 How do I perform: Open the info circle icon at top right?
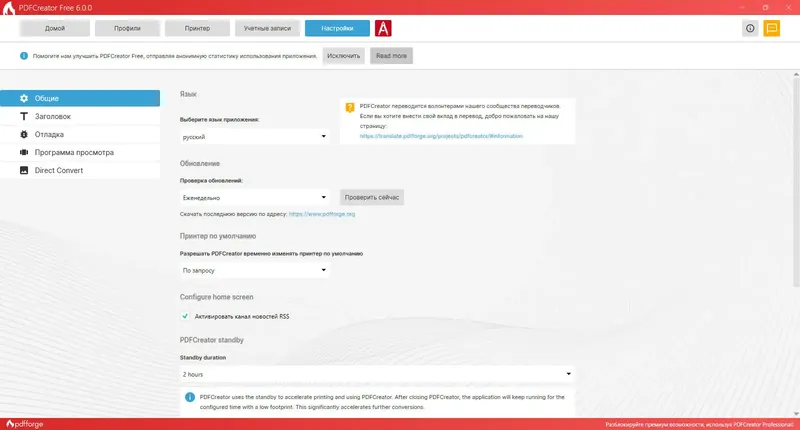pyautogui.click(x=750, y=29)
